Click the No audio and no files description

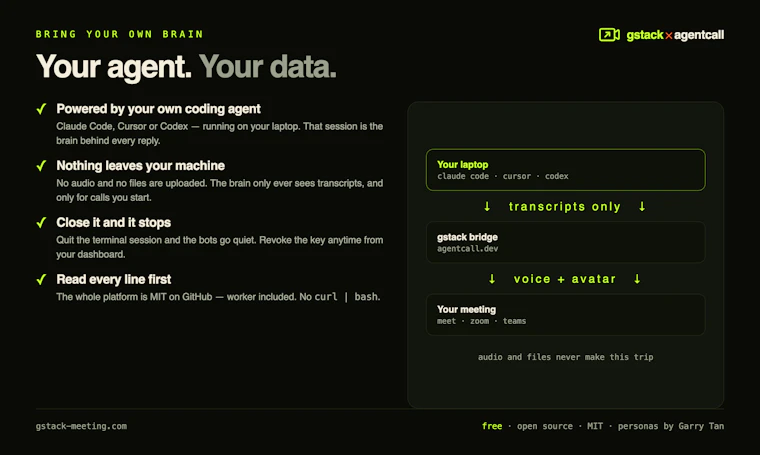220,190
